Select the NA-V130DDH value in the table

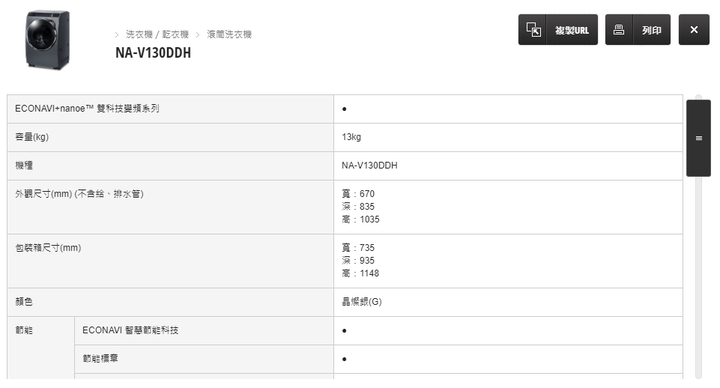[x=369, y=165]
